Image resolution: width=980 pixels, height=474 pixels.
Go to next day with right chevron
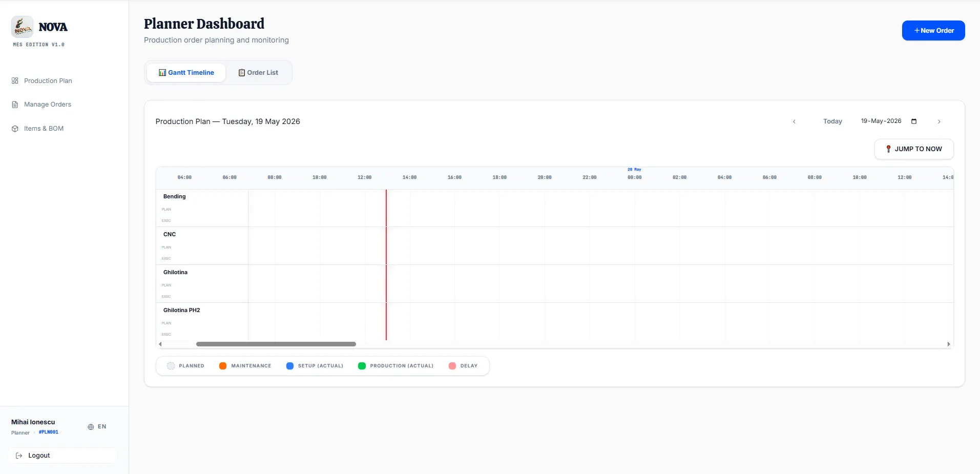pyautogui.click(x=939, y=121)
